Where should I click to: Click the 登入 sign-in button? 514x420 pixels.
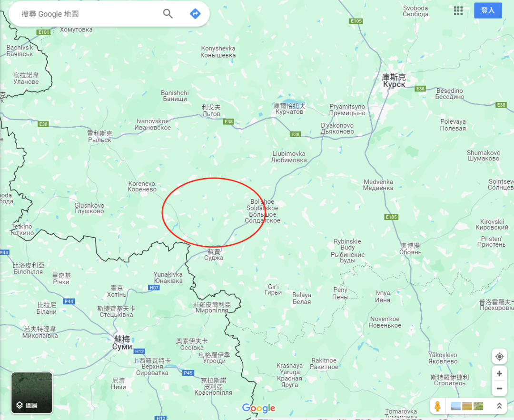488,10
